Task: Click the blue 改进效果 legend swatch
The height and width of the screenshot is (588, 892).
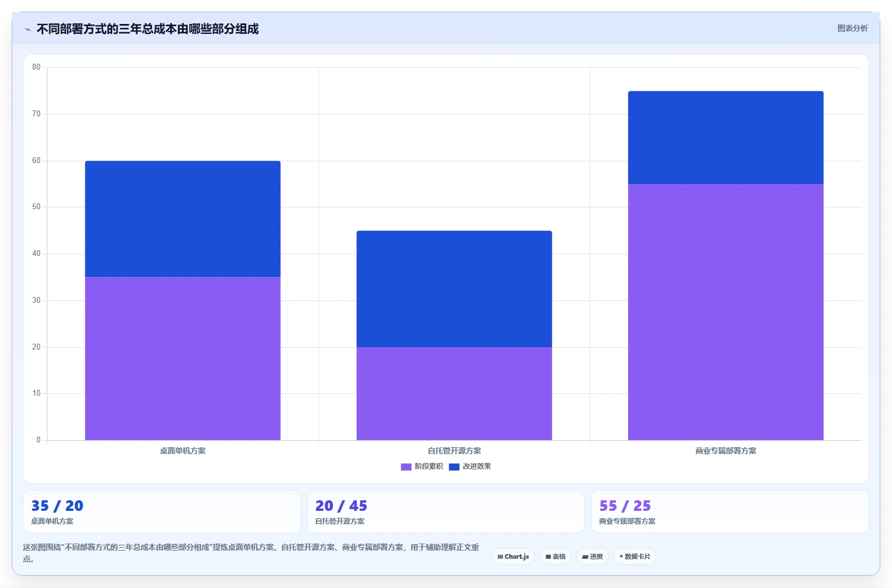Action: coord(454,466)
